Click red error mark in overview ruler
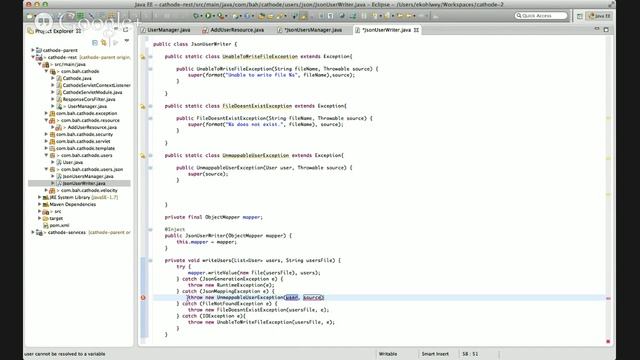Image resolution: width=640 pixels, height=360 pixels. tap(608, 298)
